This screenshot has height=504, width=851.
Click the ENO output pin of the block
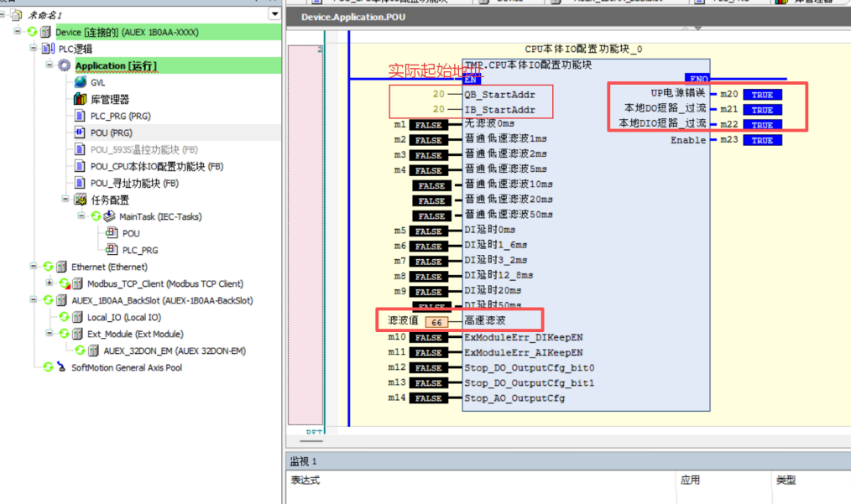(698, 79)
